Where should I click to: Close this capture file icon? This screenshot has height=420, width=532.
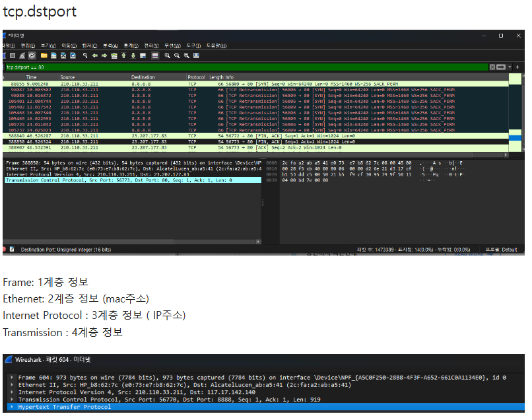click(x=63, y=55)
